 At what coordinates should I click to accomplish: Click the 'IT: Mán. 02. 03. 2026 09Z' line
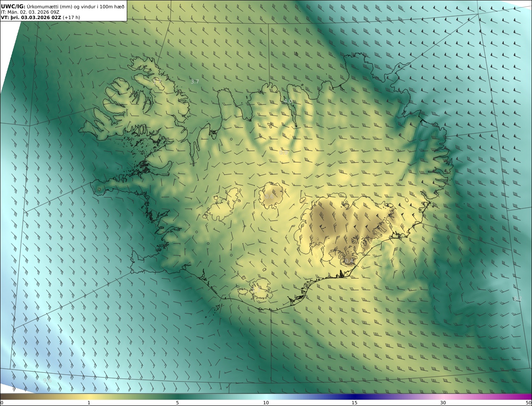30,12
